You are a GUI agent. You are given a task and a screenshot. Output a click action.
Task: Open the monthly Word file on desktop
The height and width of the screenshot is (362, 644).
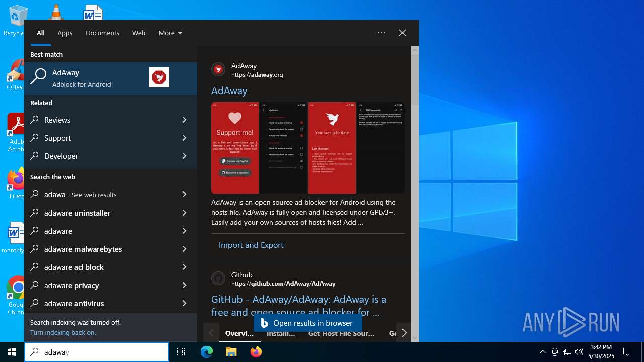click(14, 237)
